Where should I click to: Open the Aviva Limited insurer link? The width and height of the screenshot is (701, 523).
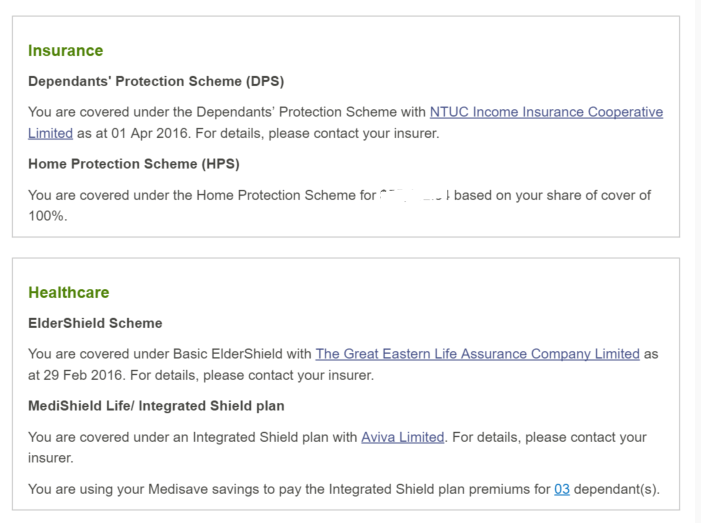point(402,437)
